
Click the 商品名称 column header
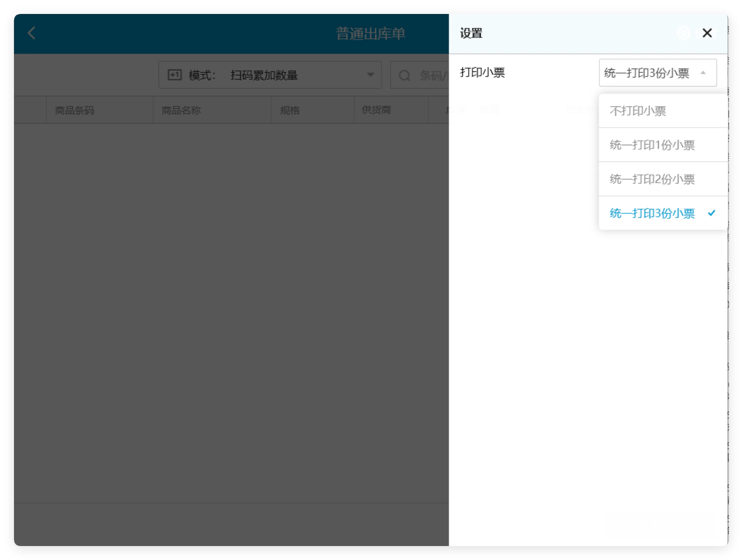(181, 110)
